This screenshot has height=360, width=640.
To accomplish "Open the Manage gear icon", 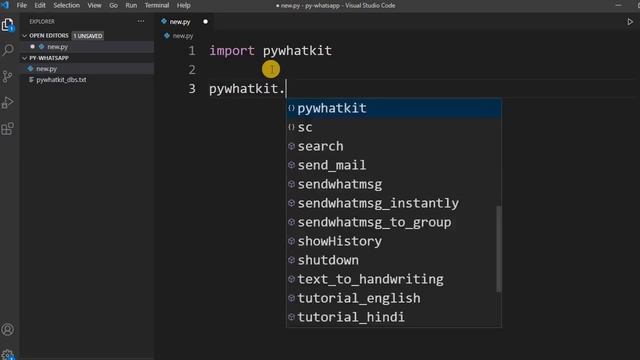I will point(8,354).
